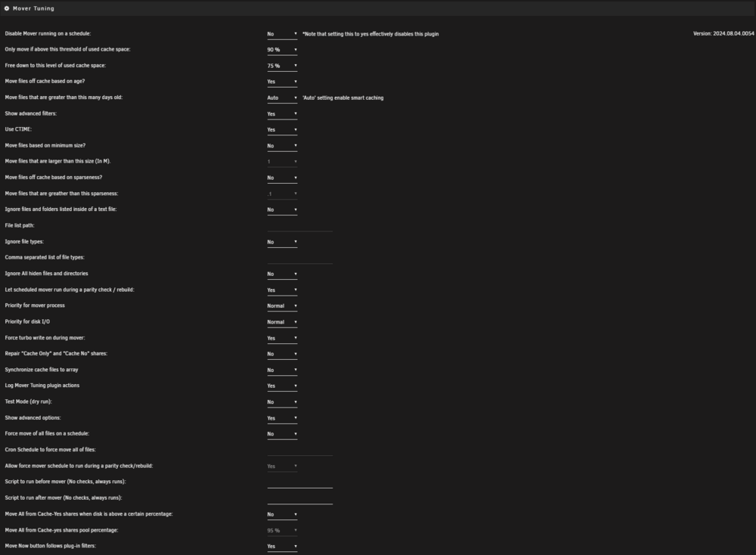
Task: Open 'Move files off cache based on age' dropdown
Action: (x=282, y=82)
